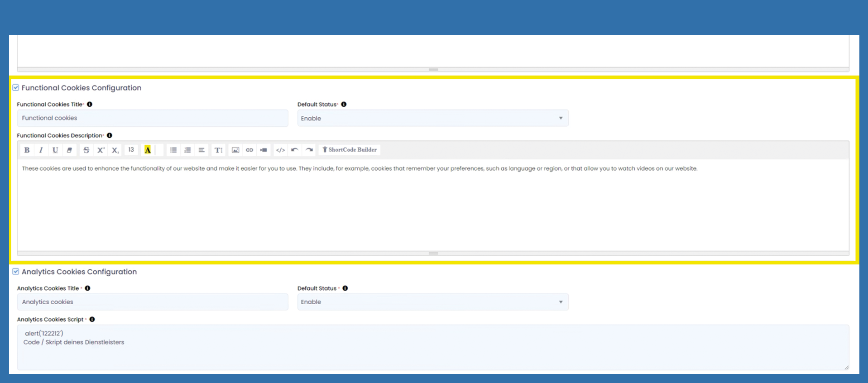Insert a picture using image icon
Image resolution: width=868 pixels, height=383 pixels.
(x=235, y=150)
